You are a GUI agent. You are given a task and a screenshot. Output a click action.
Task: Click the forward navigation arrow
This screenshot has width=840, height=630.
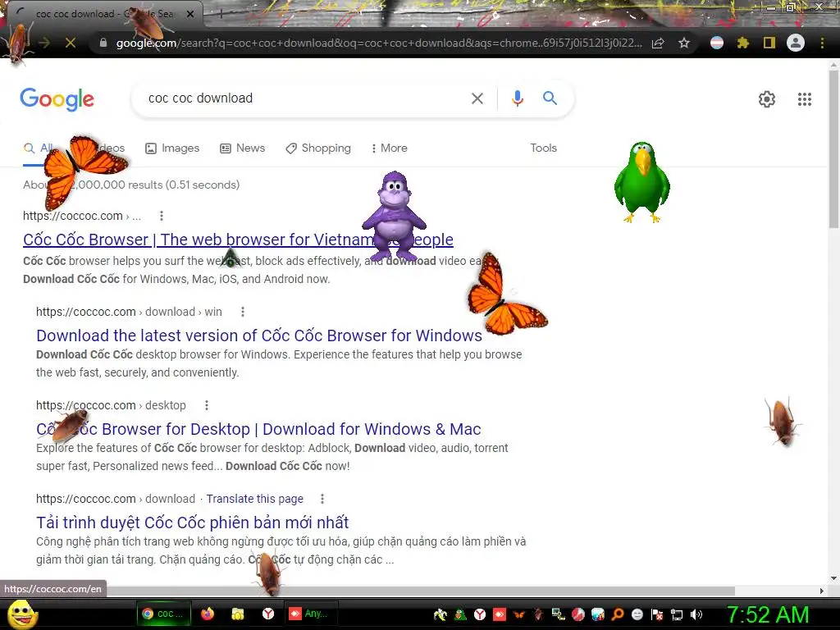point(44,43)
